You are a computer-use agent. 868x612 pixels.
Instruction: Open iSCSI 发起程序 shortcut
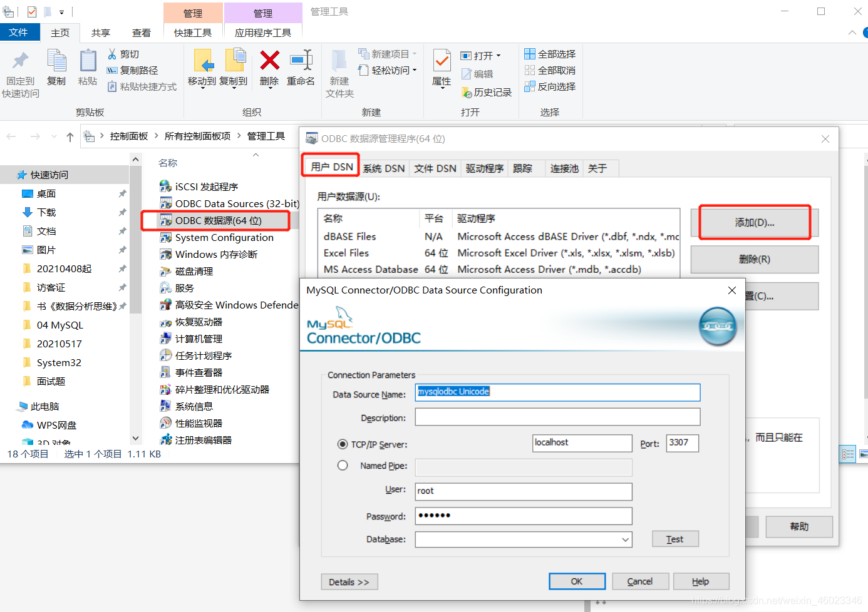click(199, 187)
